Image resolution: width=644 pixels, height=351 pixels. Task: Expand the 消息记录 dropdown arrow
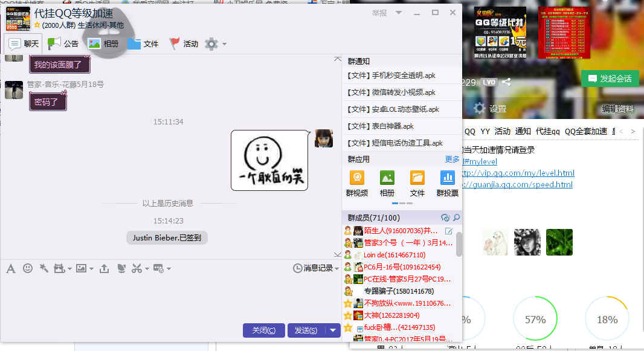[x=336, y=268]
